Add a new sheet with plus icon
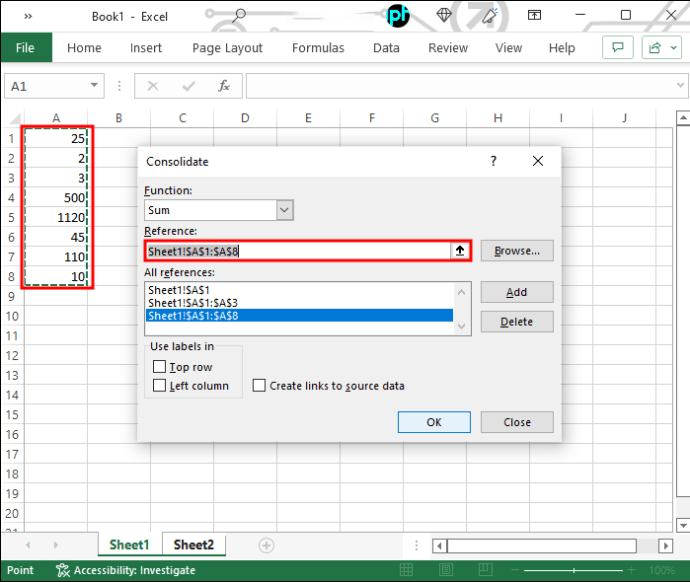690x582 pixels. click(x=266, y=545)
